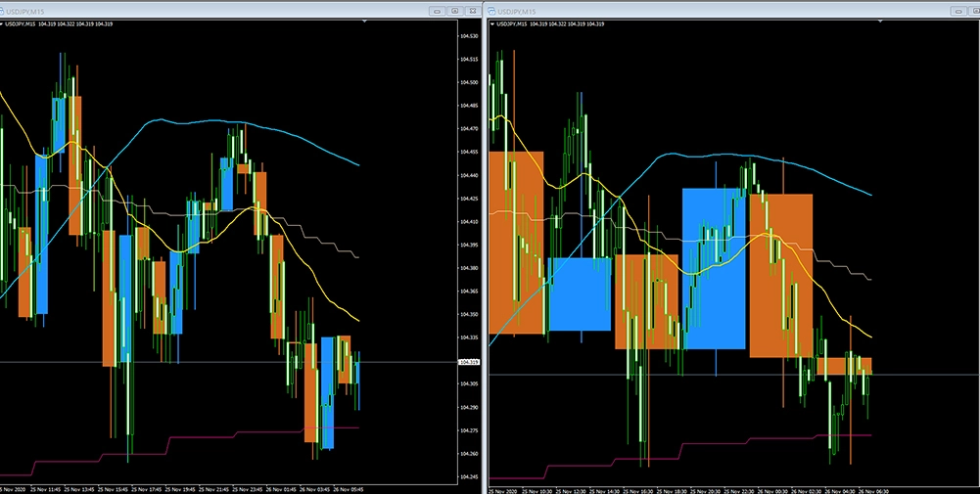Click the 25 Nov 12:30 time label
Image resolution: width=980 pixels, height=494 pixels.
pyautogui.click(x=571, y=491)
